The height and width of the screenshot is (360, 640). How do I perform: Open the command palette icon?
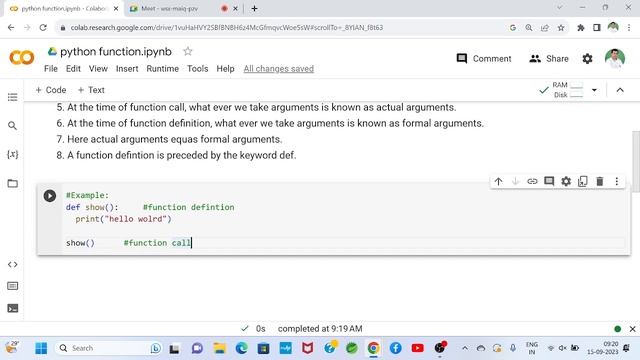coord(13,286)
